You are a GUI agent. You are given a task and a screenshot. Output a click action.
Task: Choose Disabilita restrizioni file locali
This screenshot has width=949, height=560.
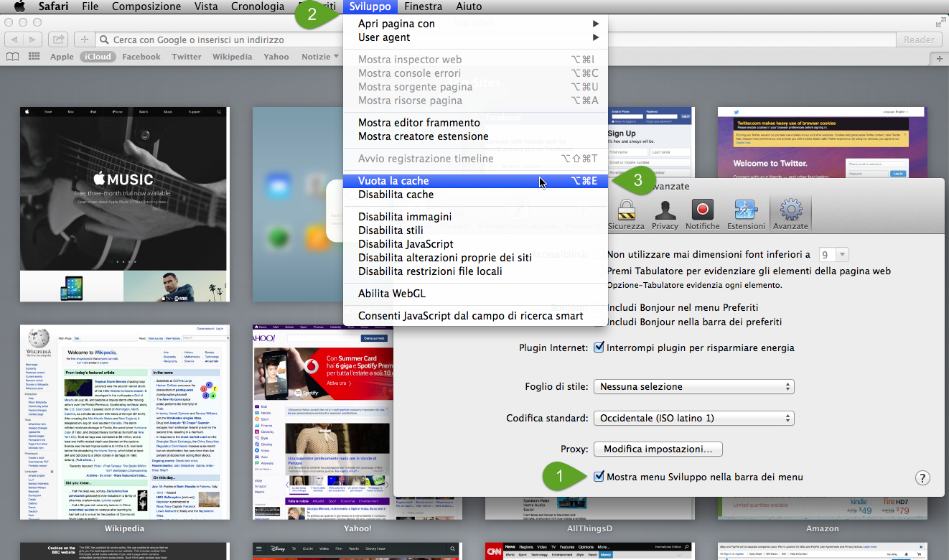point(475,271)
